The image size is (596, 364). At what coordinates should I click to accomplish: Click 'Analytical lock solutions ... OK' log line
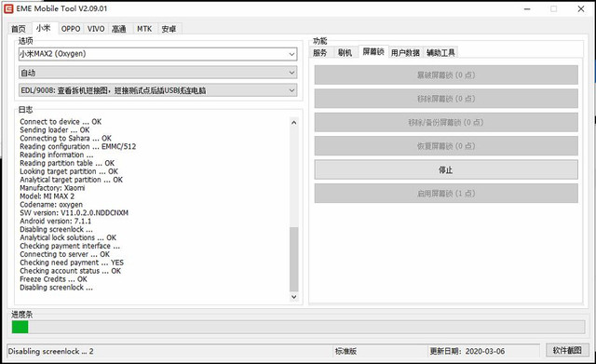tap(68, 237)
